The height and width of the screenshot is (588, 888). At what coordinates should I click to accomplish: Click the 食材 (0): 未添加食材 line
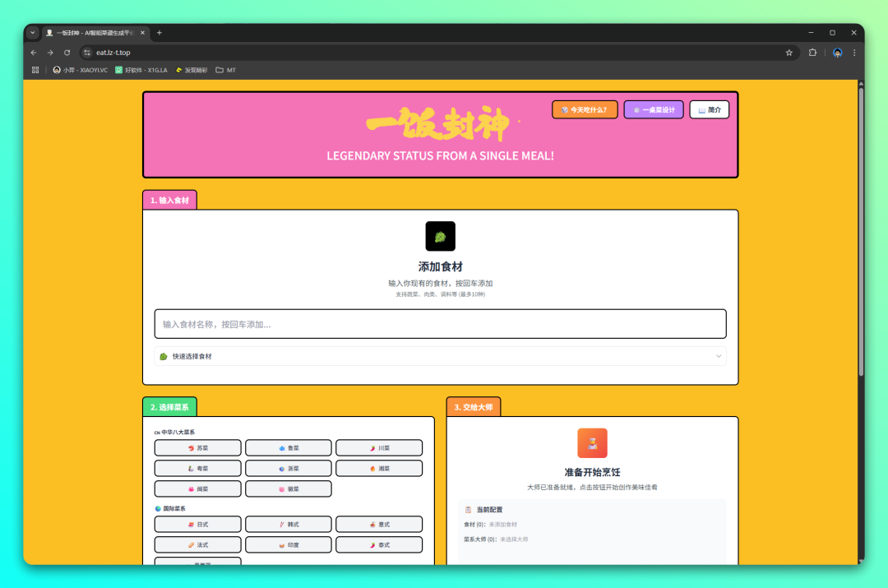[x=490, y=525]
